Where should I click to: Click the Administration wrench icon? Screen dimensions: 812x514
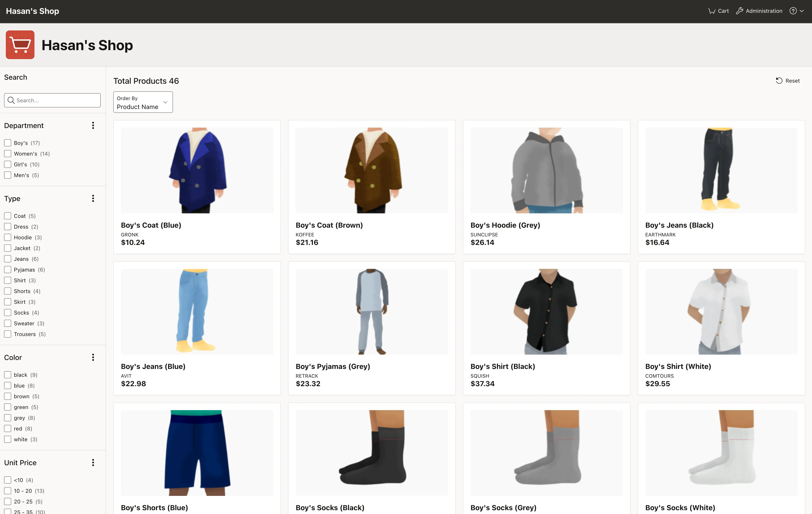tap(739, 11)
